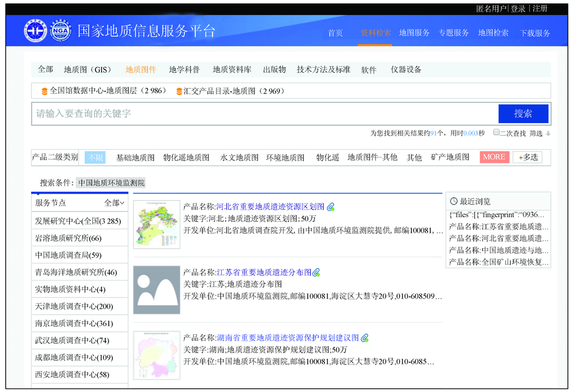Expand the 服务节点 全部 dropdown
Image resolution: width=573 pixels, height=392 pixels.
click(115, 203)
